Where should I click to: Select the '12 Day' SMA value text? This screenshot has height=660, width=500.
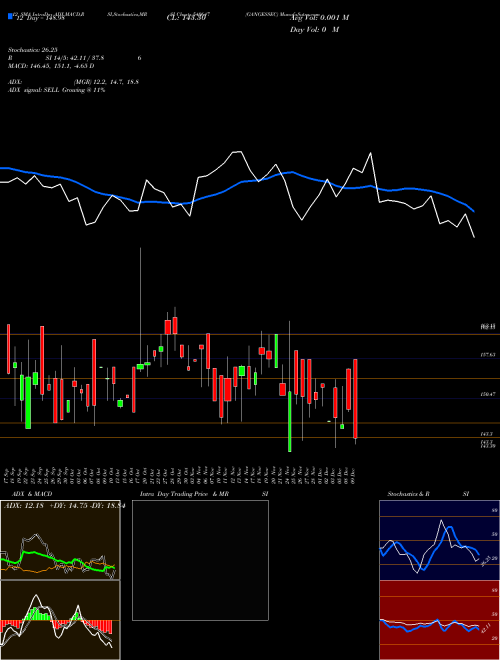[40, 18]
